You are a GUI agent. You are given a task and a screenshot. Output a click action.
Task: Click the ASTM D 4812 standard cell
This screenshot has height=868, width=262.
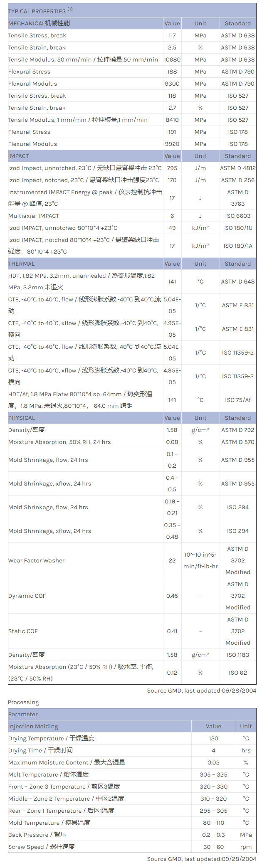[x=238, y=168]
